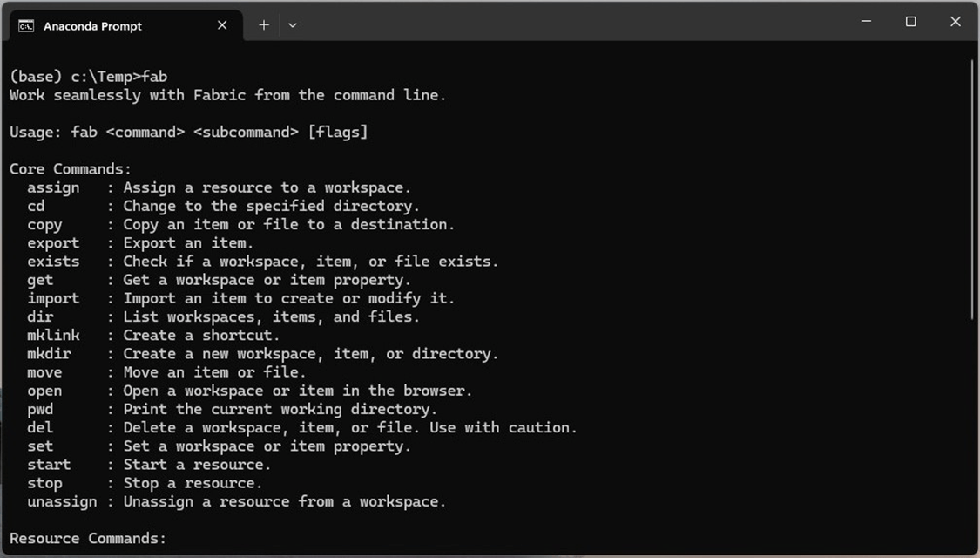Click the "pwd" command name
Screen dimensions: 980x558
[40, 409]
